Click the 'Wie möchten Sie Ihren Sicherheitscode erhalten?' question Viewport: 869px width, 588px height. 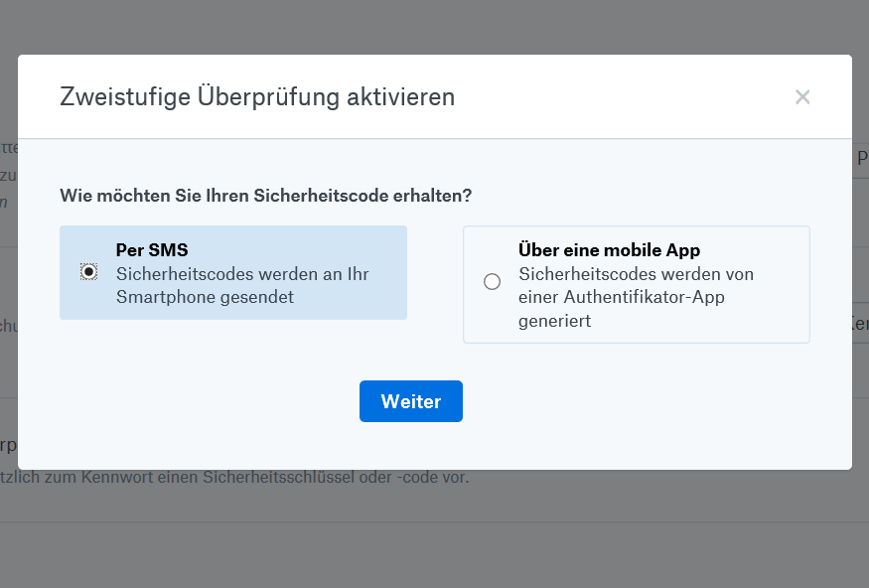tap(265, 195)
